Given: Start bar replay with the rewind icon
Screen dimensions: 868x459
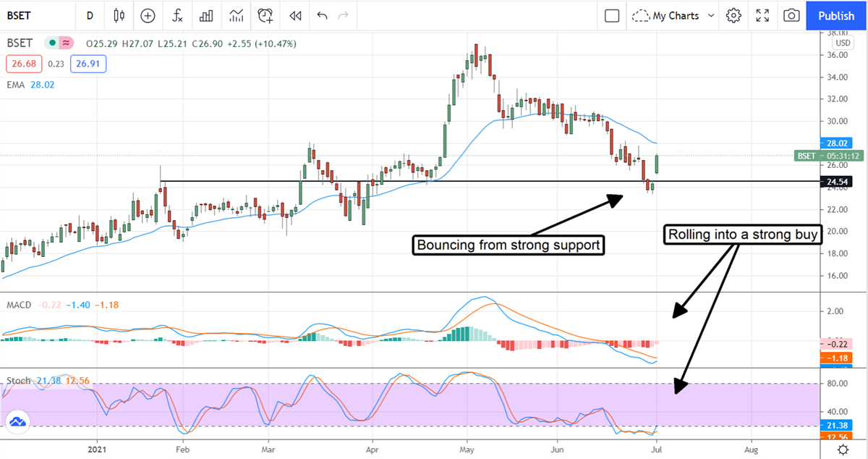Looking at the screenshot, I should point(294,15).
